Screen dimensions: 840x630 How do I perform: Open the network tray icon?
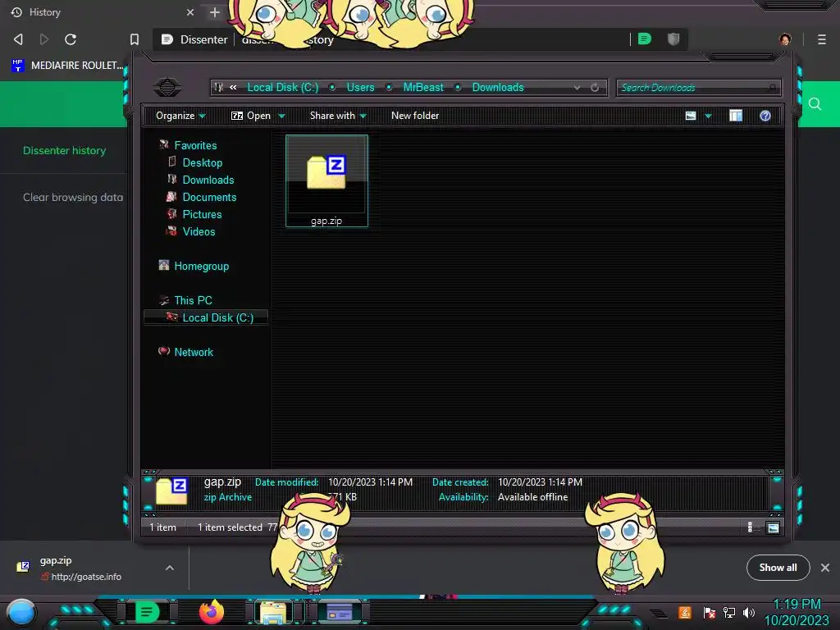tap(729, 612)
